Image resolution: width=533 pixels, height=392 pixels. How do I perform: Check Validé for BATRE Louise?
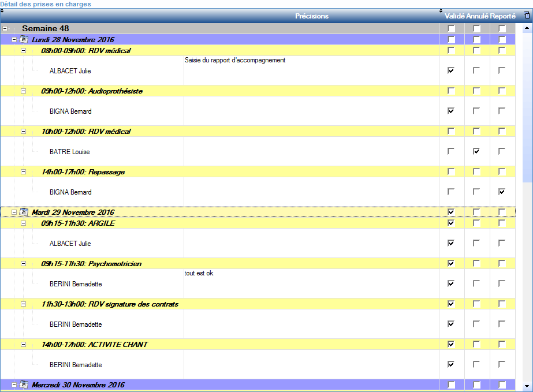click(x=451, y=151)
